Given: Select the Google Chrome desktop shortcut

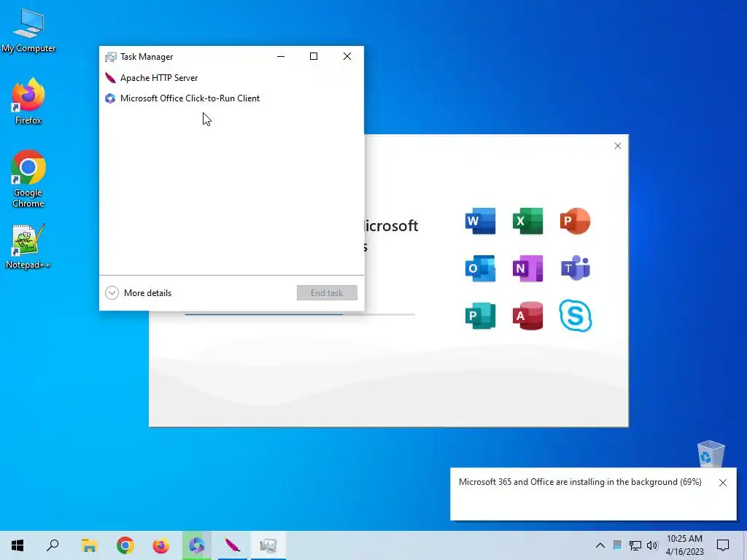Looking at the screenshot, I should coord(28,179).
